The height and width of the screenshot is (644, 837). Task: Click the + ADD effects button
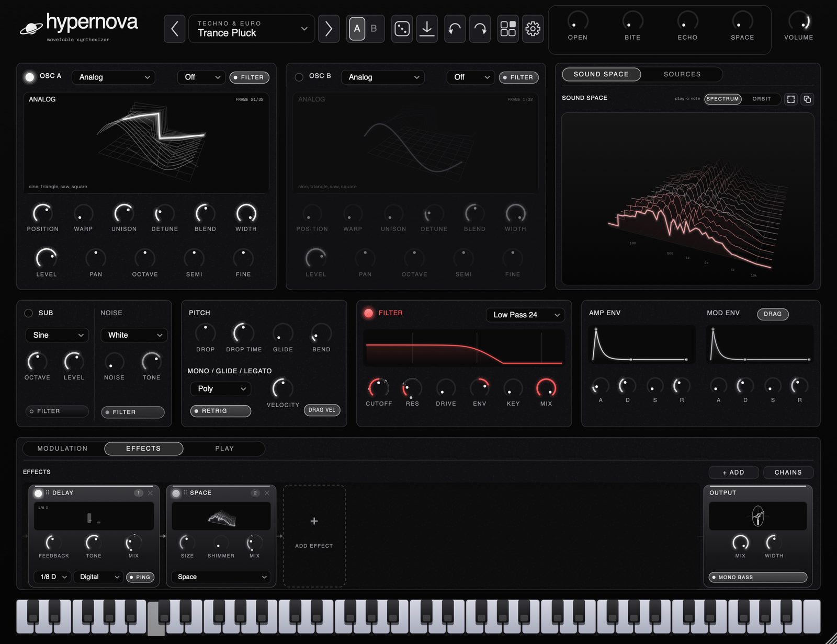[733, 472]
